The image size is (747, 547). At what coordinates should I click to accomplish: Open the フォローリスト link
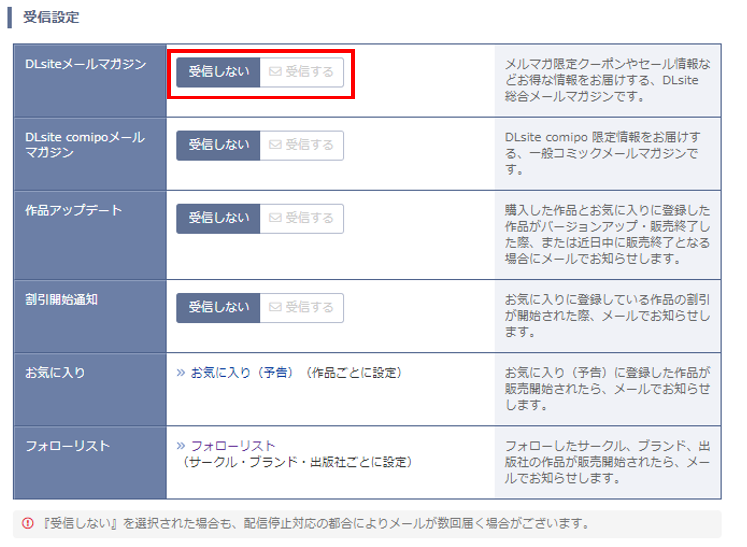pyautogui.click(x=233, y=446)
